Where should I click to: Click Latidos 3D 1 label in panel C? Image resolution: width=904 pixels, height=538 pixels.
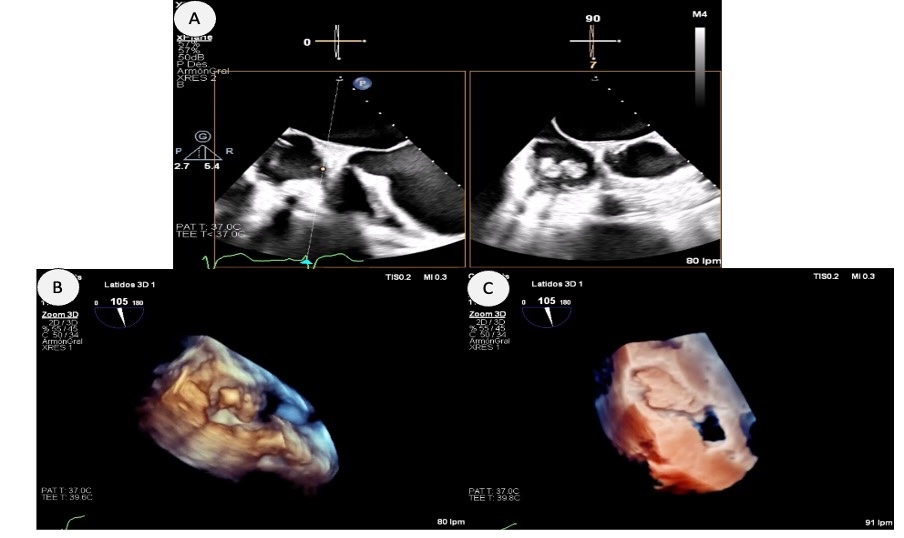pyautogui.click(x=557, y=284)
